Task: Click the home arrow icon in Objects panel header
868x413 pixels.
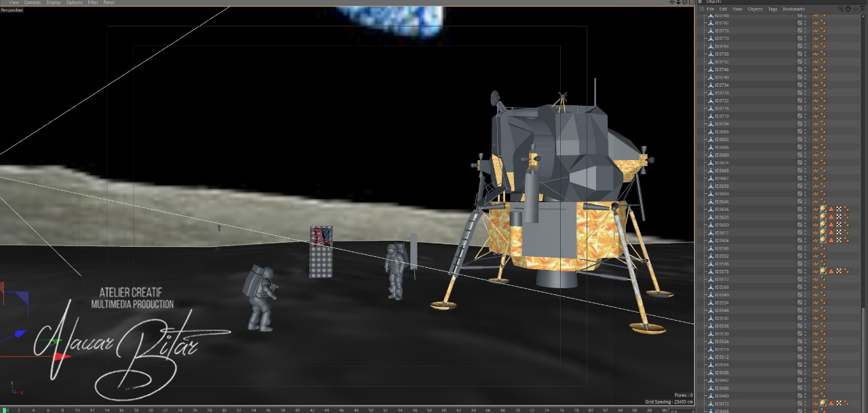Action: [848, 9]
